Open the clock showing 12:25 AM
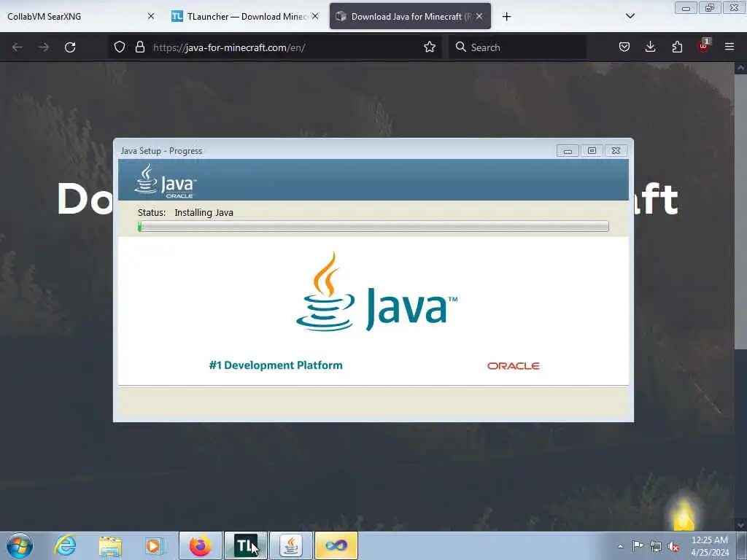Screen dimensions: 747x560 710,545
